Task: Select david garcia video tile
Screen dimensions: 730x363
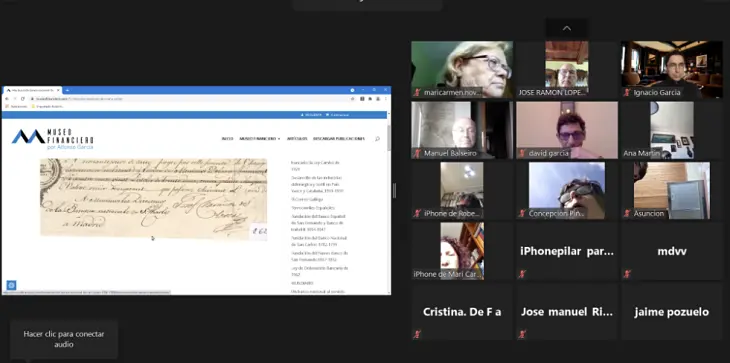Action: [567, 130]
